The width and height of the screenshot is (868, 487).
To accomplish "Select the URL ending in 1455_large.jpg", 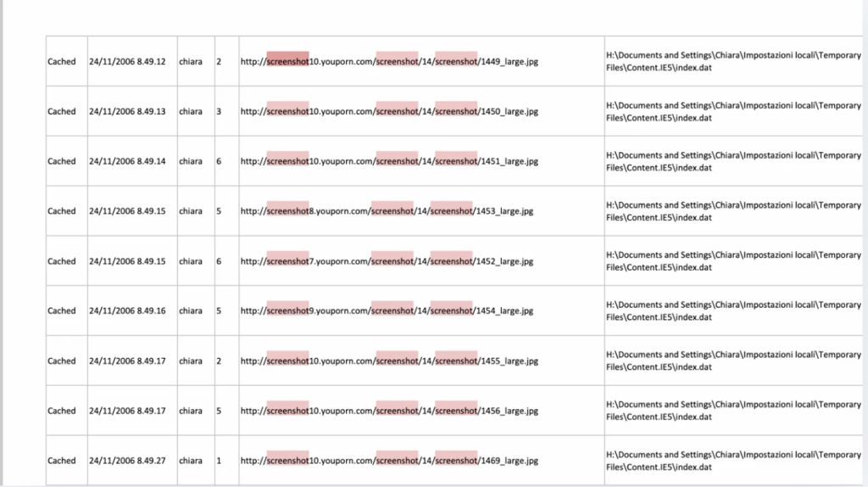I will pyautogui.click(x=389, y=361).
